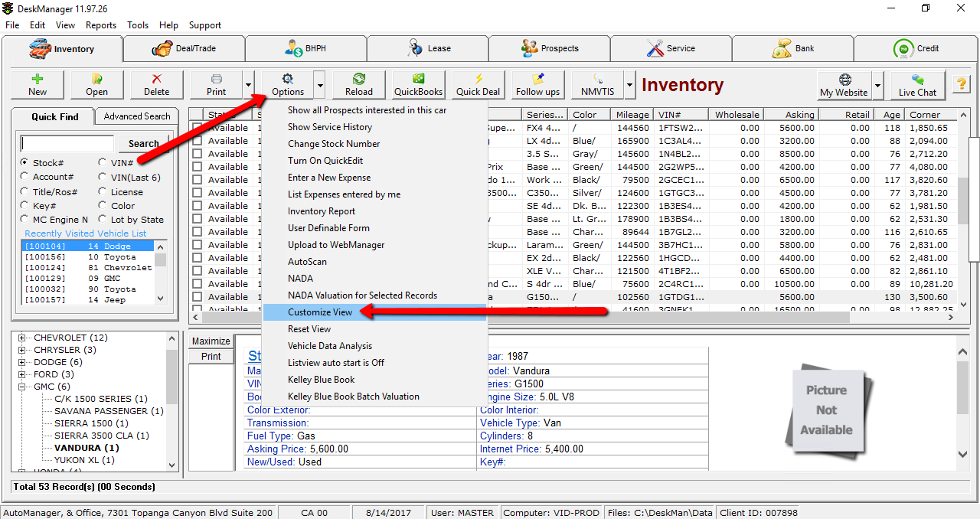
Task: Open the help question mark icon
Action: coord(961,83)
